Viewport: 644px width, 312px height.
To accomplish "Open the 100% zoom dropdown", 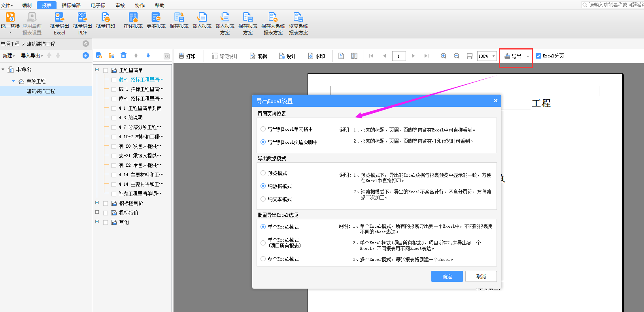I will coord(493,56).
